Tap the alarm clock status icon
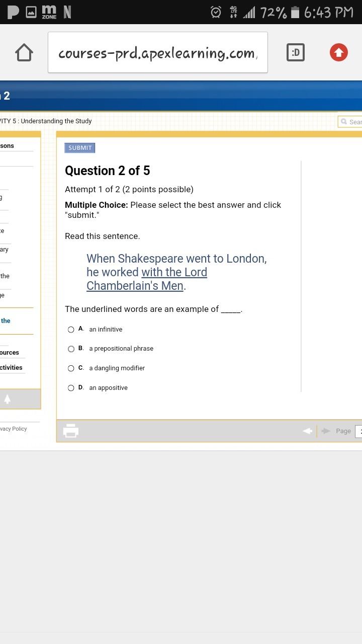The height and width of the screenshot is (644, 362). 216,12
